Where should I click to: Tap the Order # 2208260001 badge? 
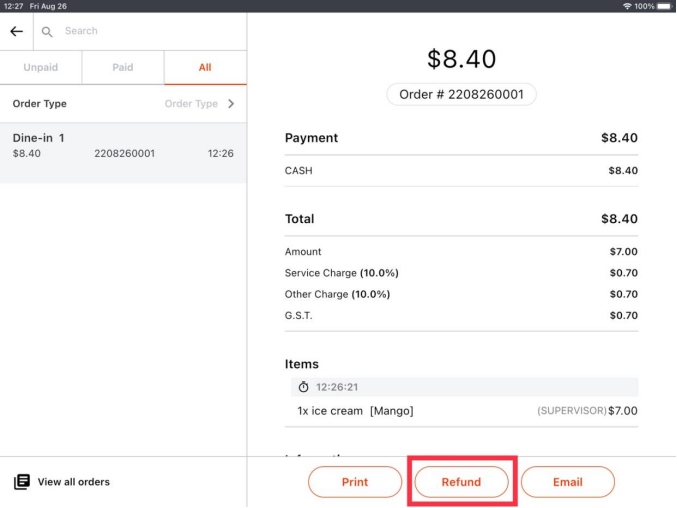pyautogui.click(x=461, y=94)
